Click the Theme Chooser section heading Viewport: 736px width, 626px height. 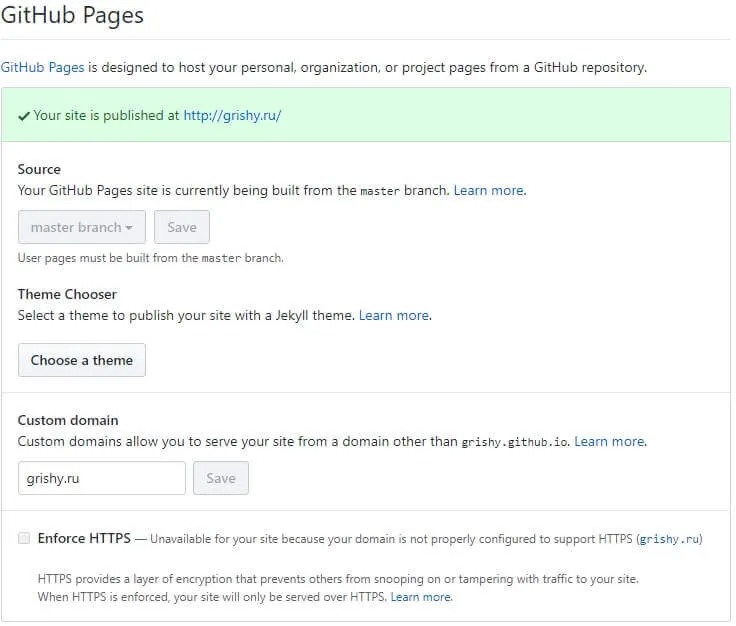(x=67, y=294)
